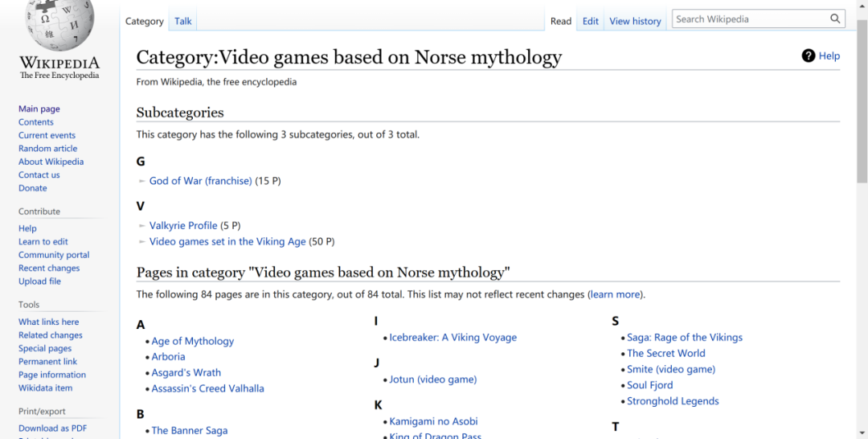
Task: Open Assassin's Creed Valhalla link
Action: pos(207,389)
